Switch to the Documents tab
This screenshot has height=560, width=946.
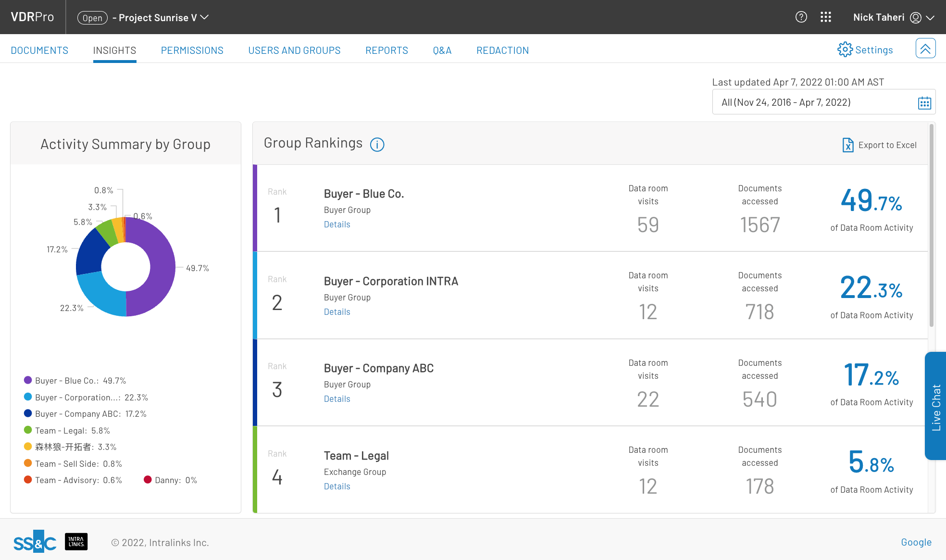(x=39, y=50)
